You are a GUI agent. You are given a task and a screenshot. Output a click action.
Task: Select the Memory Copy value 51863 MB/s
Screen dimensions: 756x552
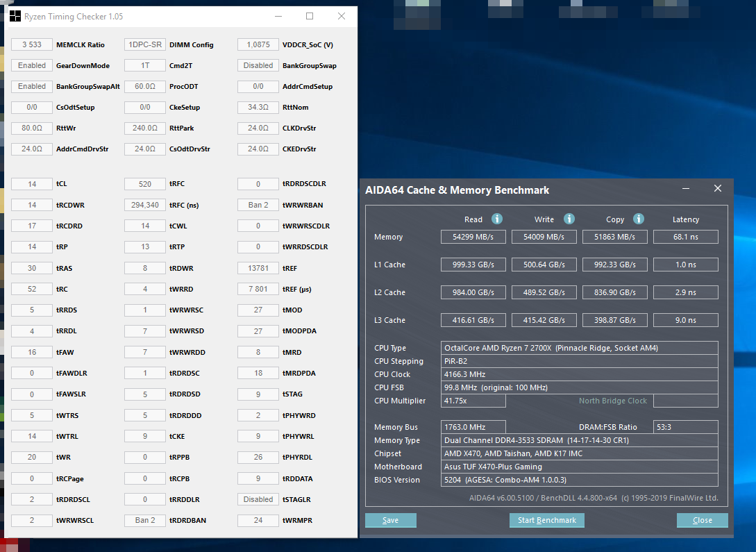click(x=615, y=237)
